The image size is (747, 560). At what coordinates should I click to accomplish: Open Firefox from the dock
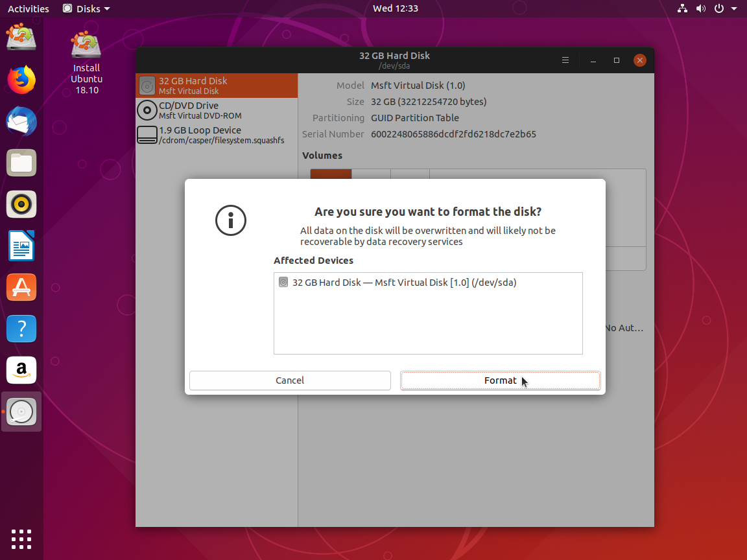click(x=21, y=80)
